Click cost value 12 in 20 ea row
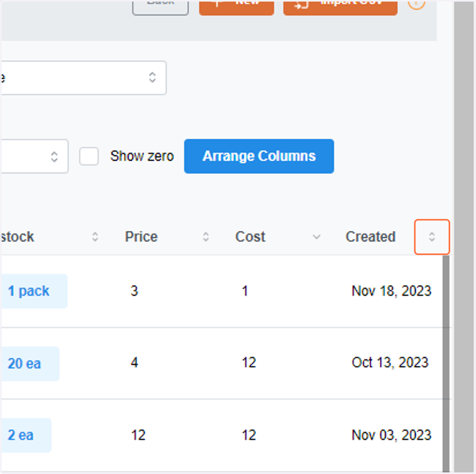Screen dimensions: 476x474 click(249, 363)
